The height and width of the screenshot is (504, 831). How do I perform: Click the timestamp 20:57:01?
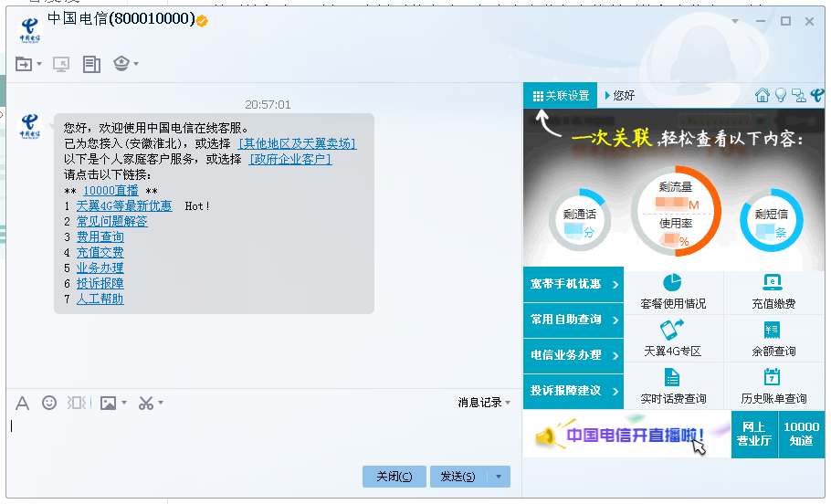[268, 104]
